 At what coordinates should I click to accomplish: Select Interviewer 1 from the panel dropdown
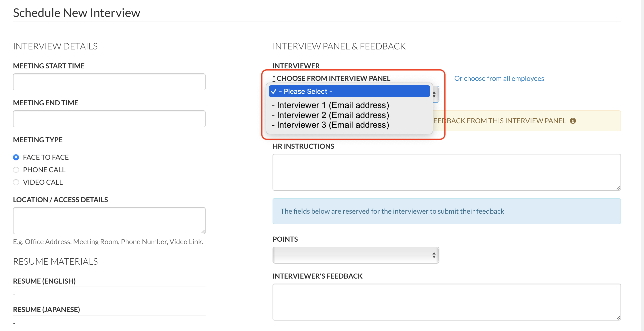(330, 105)
